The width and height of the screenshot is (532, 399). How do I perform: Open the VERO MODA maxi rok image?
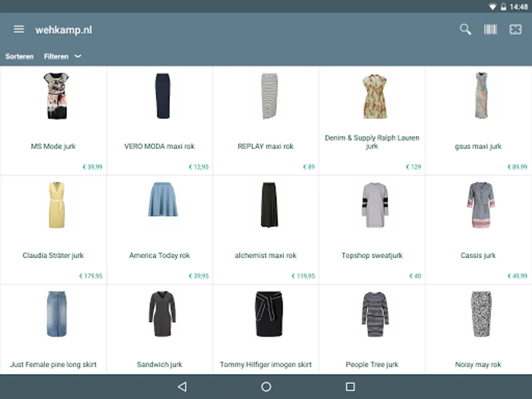(162, 96)
